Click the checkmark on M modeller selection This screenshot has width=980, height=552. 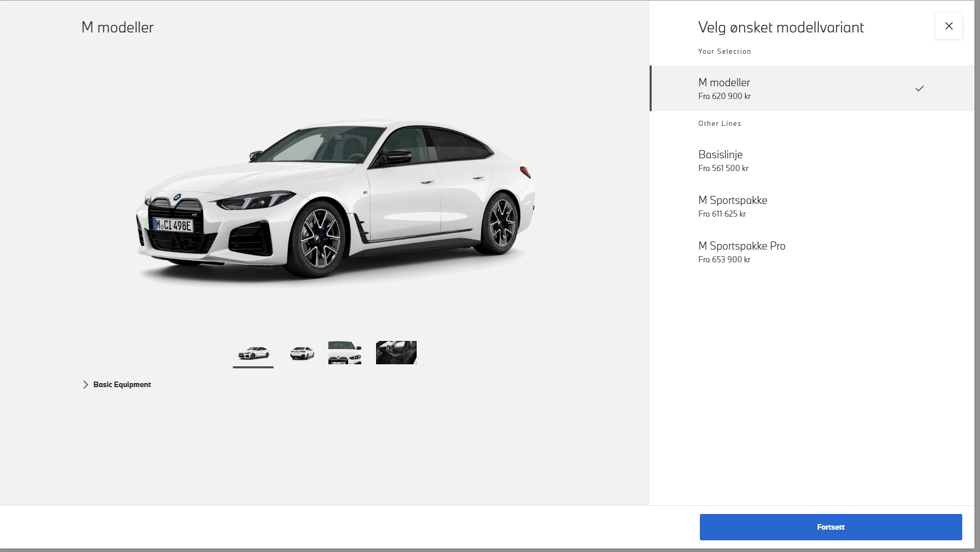click(919, 89)
